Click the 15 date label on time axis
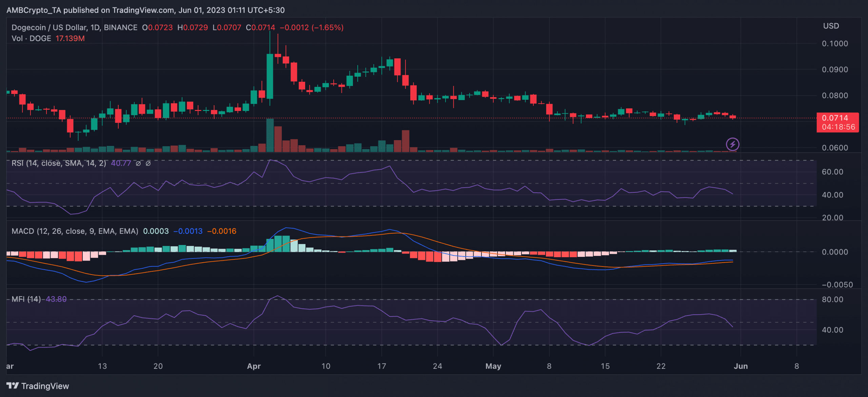Image resolution: width=868 pixels, height=397 pixels. (x=605, y=366)
